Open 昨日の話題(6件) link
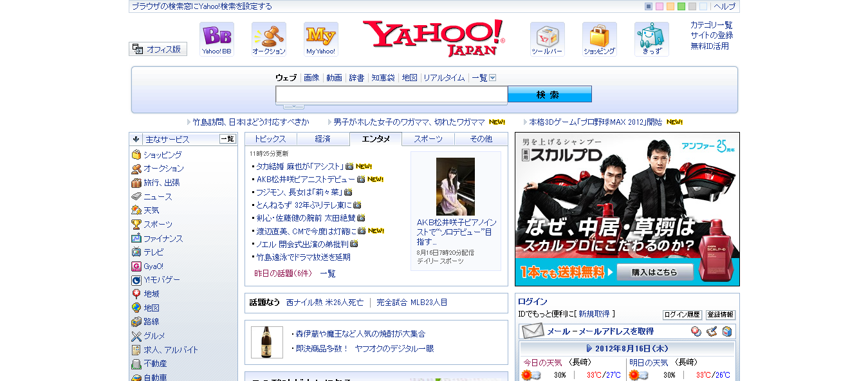Viewport: 868px width, 381px height. click(283, 274)
